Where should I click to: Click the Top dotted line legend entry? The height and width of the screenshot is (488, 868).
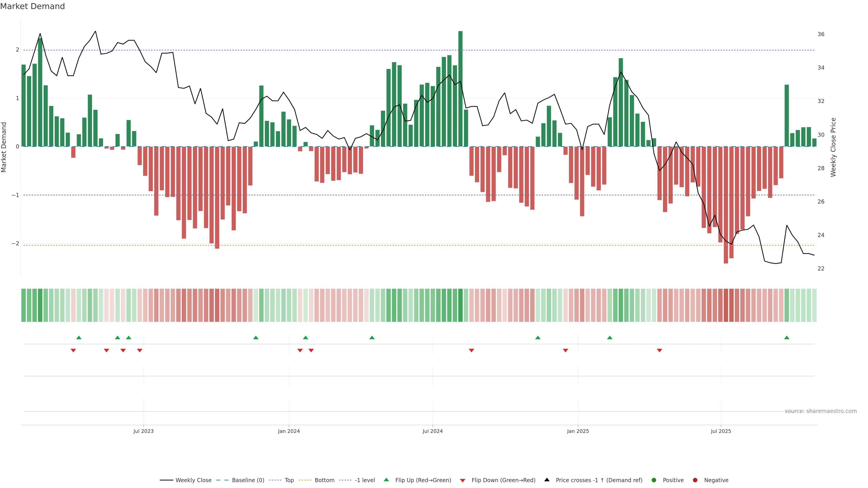289,480
